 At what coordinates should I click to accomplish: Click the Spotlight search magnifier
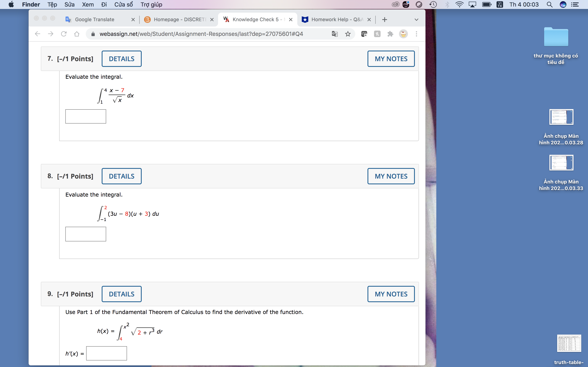[550, 4]
